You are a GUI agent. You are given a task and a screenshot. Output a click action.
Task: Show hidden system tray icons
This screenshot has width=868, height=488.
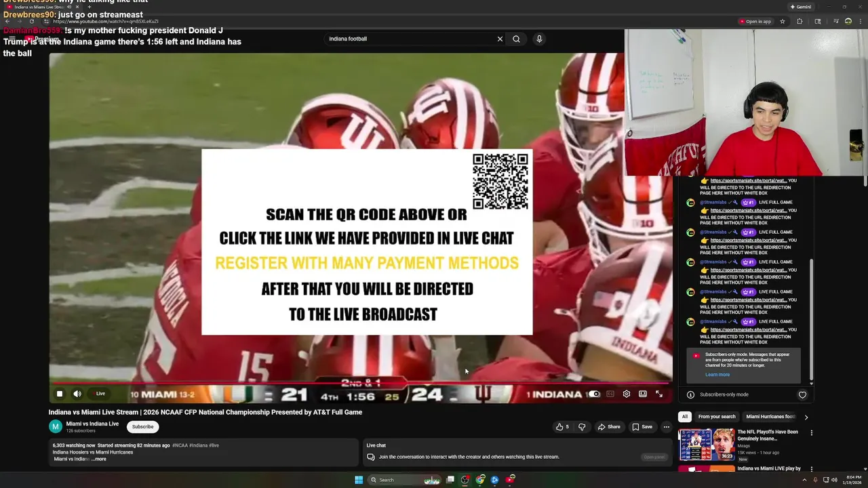tap(805, 480)
